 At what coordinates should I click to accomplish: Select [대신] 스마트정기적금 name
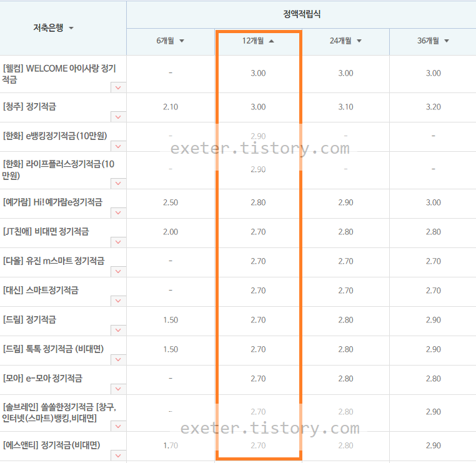click(41, 291)
